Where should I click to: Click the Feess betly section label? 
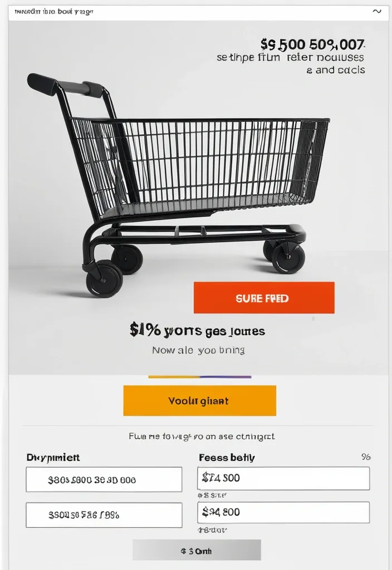pos(227,458)
